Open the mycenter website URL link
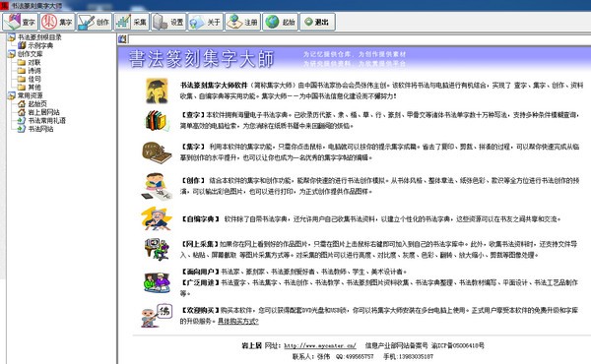Image resolution: width=591 pixels, height=364 pixels. 320,345
